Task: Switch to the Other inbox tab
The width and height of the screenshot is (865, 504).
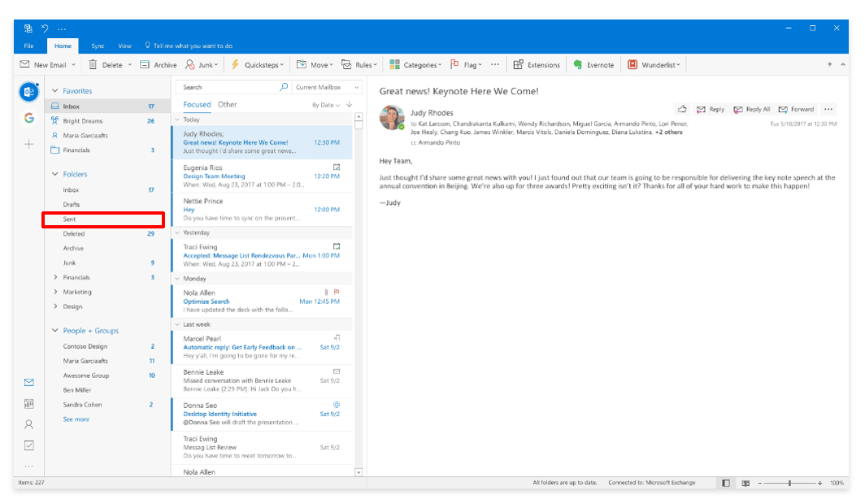Action: (x=228, y=105)
